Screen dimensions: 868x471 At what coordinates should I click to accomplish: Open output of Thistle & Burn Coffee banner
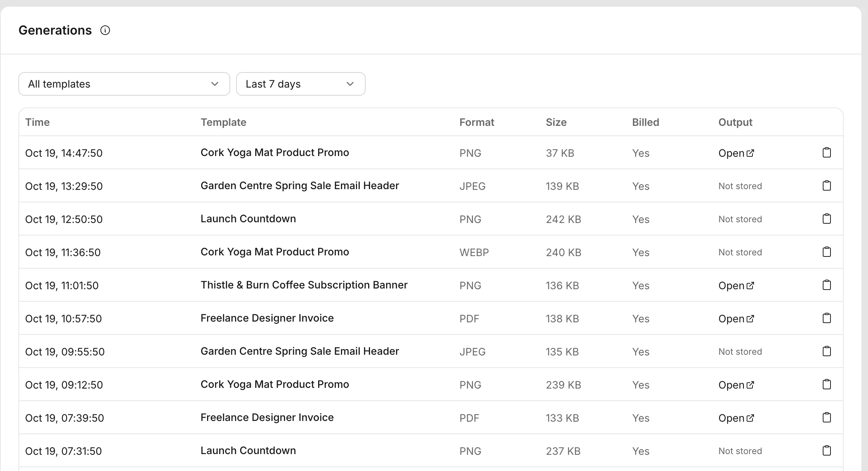pyautogui.click(x=736, y=286)
